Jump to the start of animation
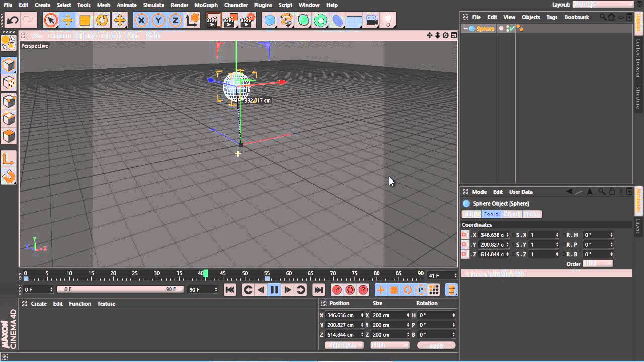 click(230, 290)
